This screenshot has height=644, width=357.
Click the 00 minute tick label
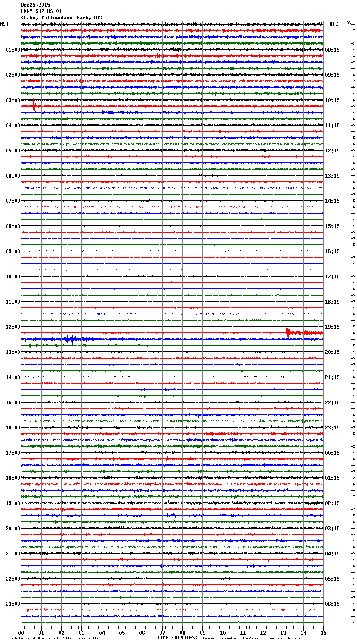pos(21,633)
